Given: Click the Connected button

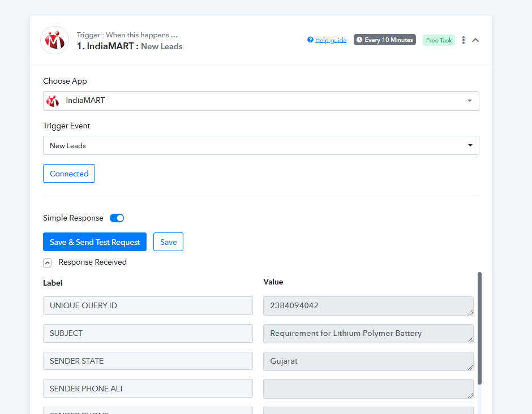Looking at the screenshot, I should tap(69, 174).
